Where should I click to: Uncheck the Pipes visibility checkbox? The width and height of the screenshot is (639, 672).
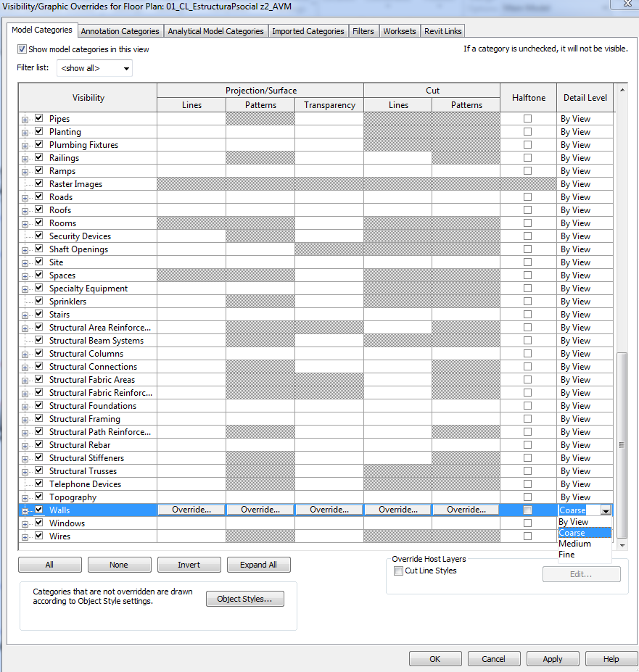pyautogui.click(x=39, y=118)
